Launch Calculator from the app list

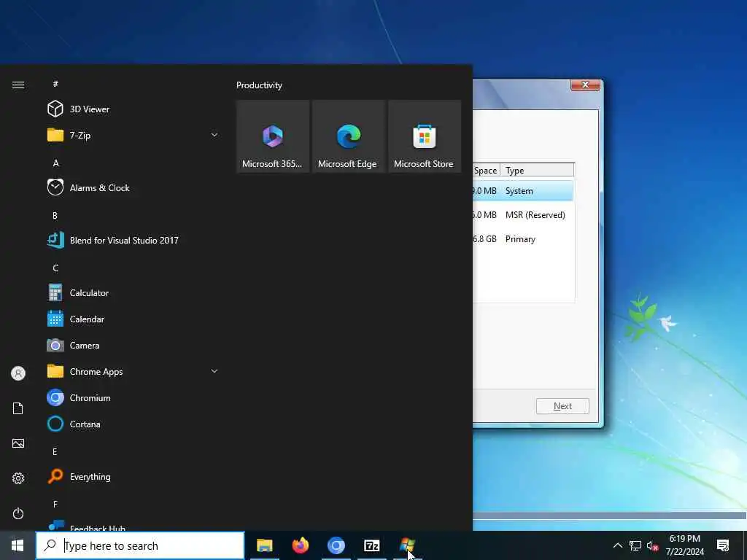[x=133, y=292]
